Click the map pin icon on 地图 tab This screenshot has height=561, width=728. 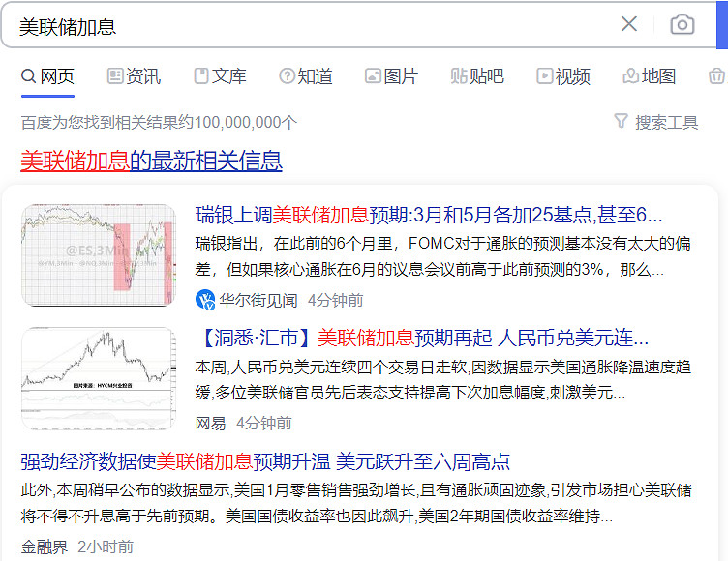click(x=630, y=75)
